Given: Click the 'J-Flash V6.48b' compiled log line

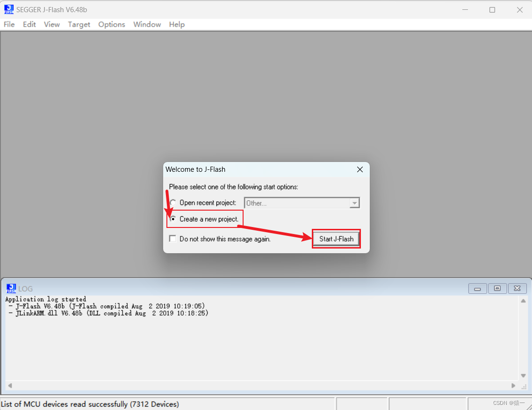Looking at the screenshot, I should [x=107, y=306].
